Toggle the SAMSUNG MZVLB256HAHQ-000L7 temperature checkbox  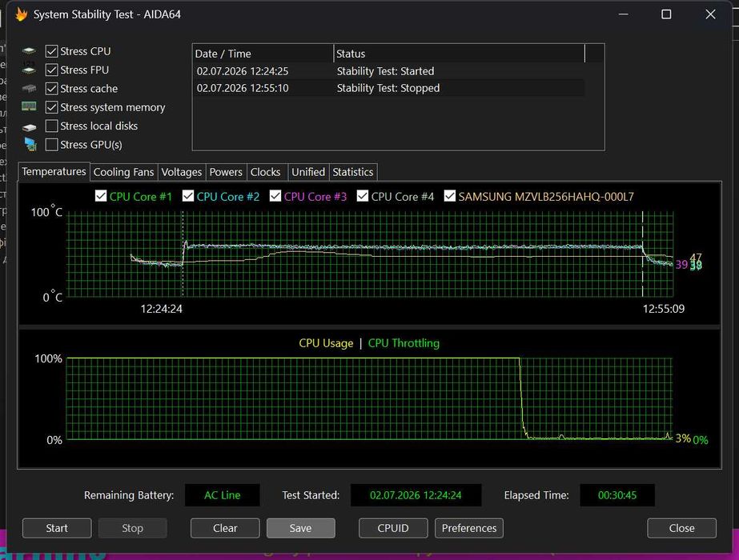[450, 196]
